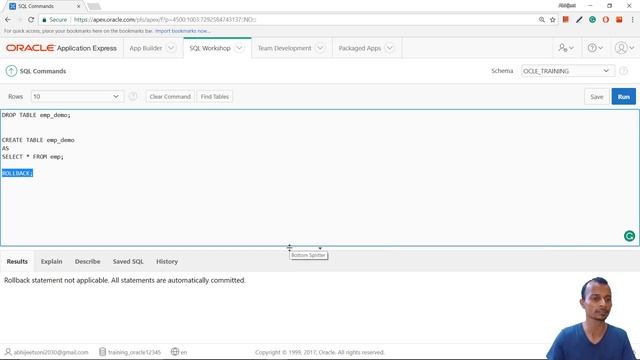Click the bottom splitter handle
This screenshot has height=360, width=640.
point(320,247)
